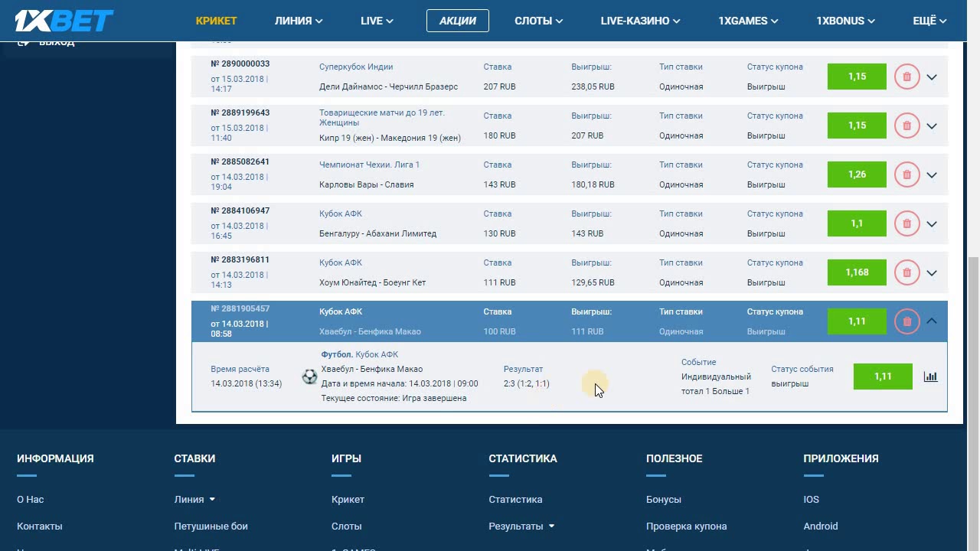Image resolution: width=980 pixels, height=551 pixels.
Task: Click the 1,11 odds button in event details
Action: (883, 377)
